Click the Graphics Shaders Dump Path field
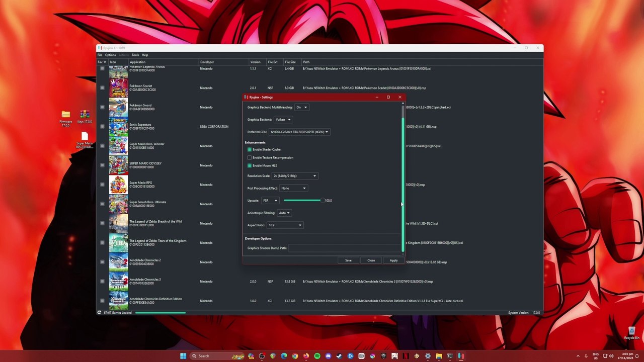 345,248
